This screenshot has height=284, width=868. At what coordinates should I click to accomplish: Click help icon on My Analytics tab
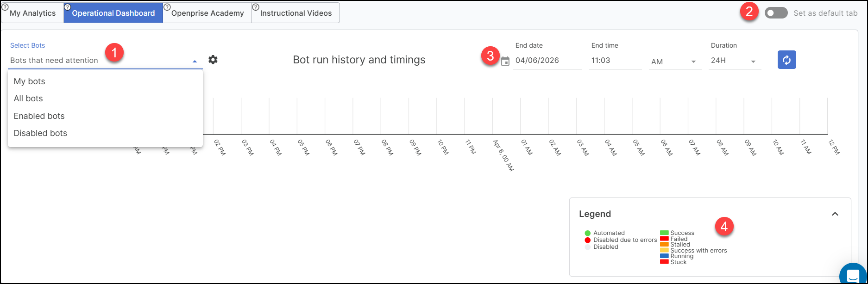5,7
